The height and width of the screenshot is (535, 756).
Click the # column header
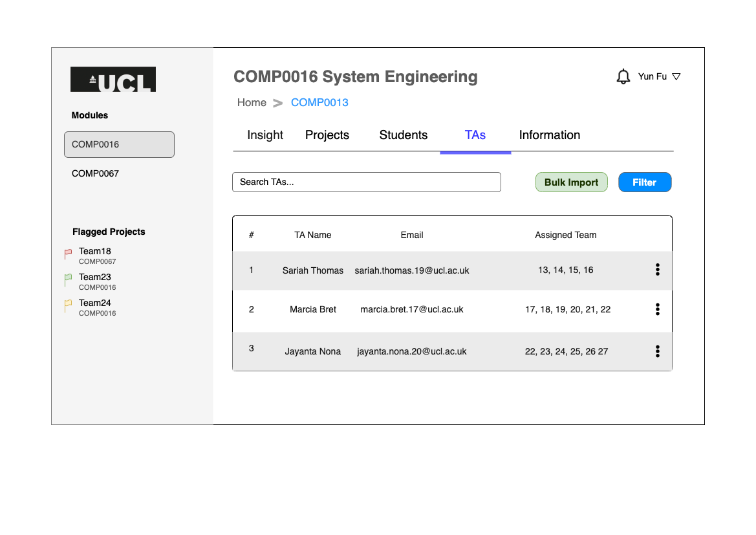pos(251,235)
